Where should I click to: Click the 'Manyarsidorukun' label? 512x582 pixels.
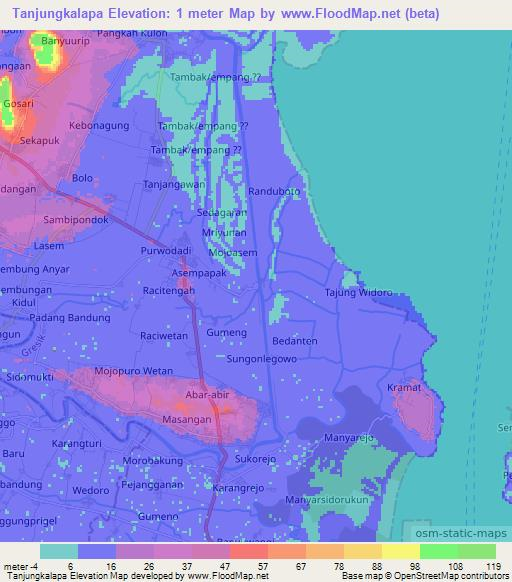(x=327, y=500)
